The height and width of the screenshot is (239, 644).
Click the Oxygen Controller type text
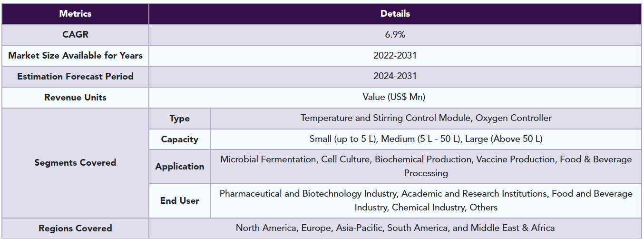tap(511, 118)
